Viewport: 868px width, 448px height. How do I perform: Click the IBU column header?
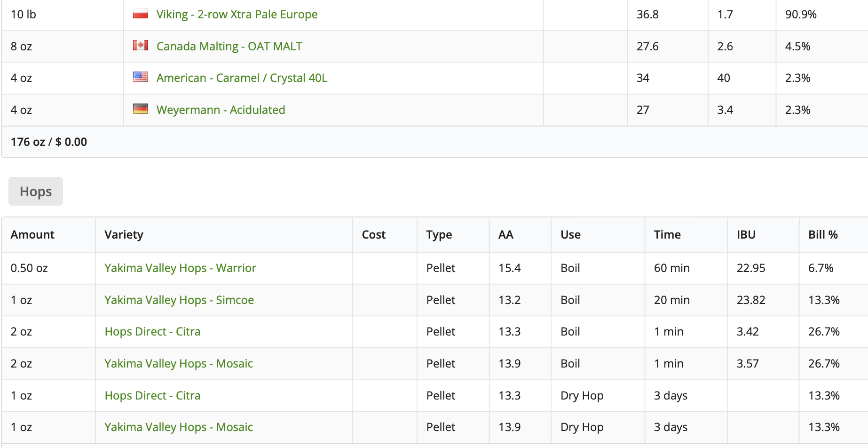(746, 234)
